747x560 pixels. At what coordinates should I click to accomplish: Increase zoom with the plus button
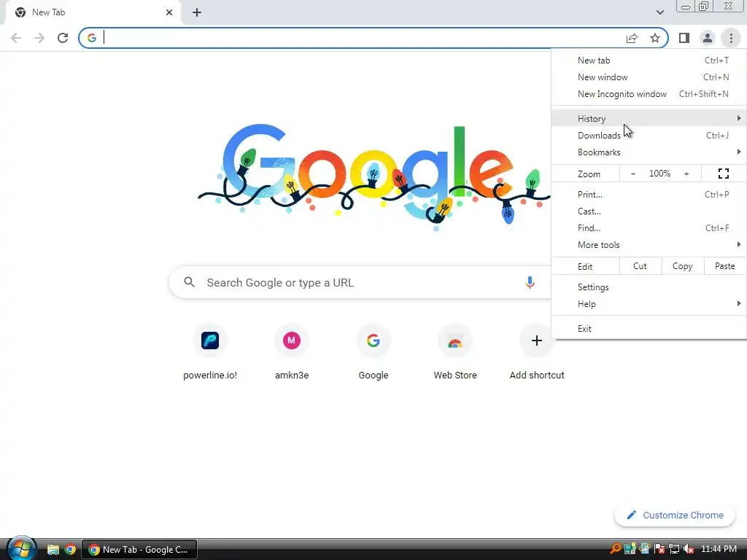686,174
